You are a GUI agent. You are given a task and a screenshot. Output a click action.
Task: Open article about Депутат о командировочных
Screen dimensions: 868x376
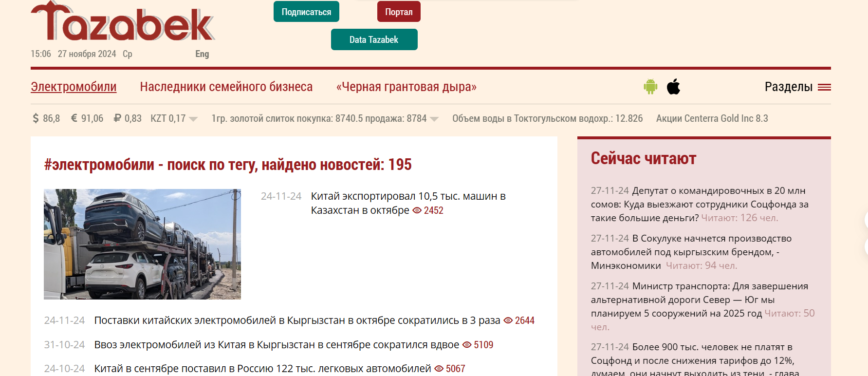click(700, 204)
